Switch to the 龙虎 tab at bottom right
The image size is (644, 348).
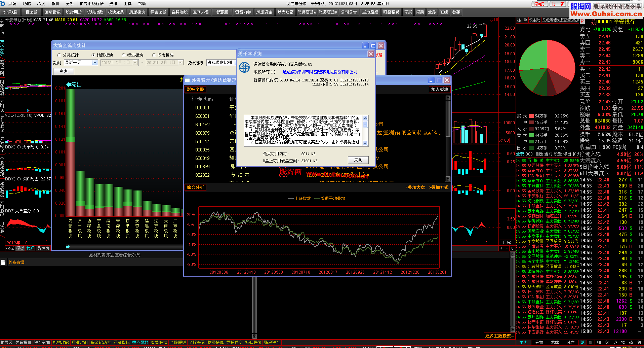(x=555, y=342)
